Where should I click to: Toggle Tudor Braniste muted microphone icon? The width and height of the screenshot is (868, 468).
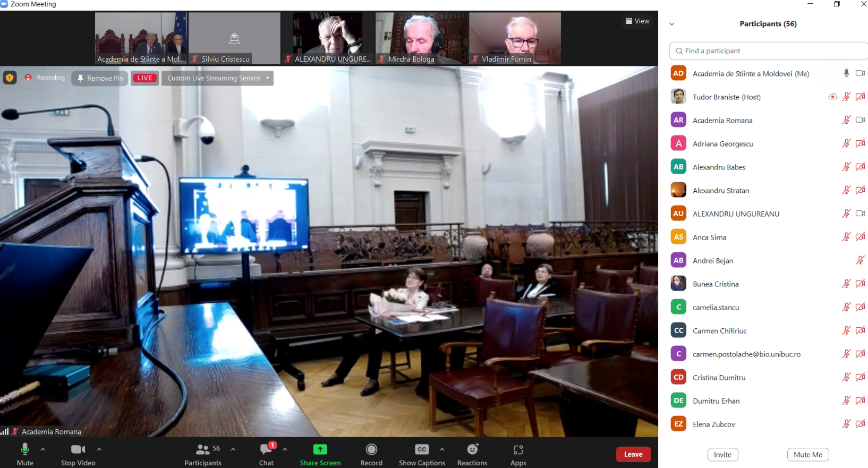846,97
